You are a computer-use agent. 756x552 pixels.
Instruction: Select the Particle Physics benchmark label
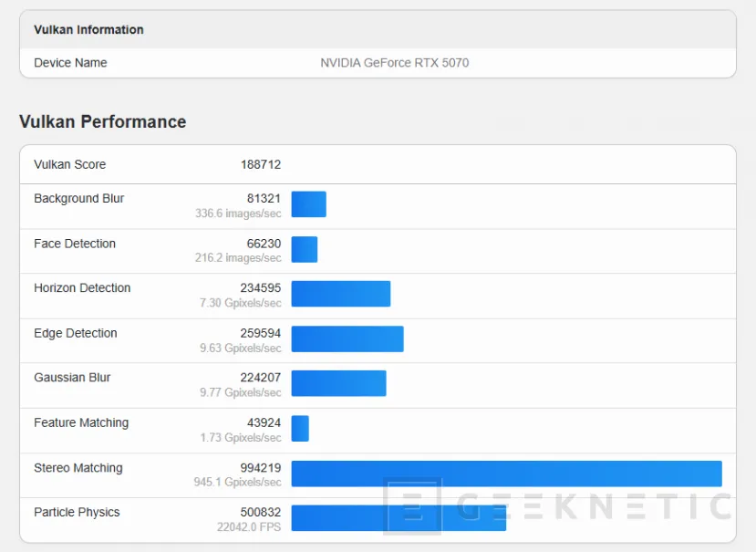click(77, 512)
